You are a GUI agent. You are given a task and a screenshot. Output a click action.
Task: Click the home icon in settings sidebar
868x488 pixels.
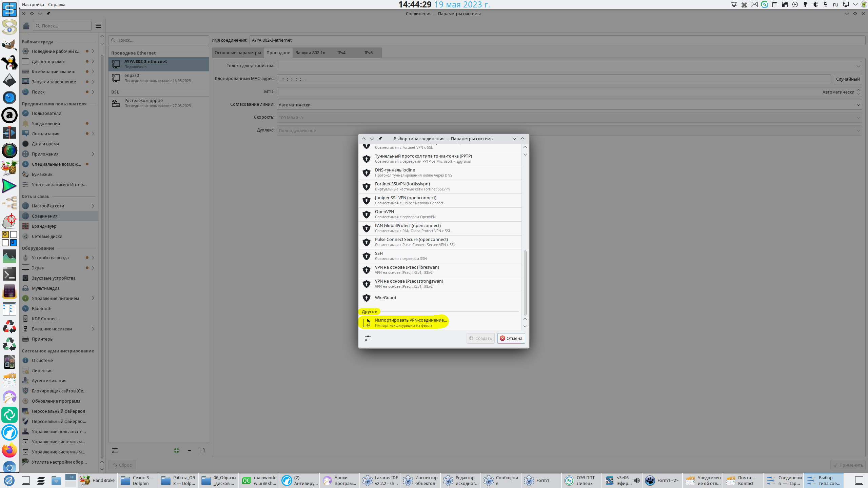click(26, 26)
